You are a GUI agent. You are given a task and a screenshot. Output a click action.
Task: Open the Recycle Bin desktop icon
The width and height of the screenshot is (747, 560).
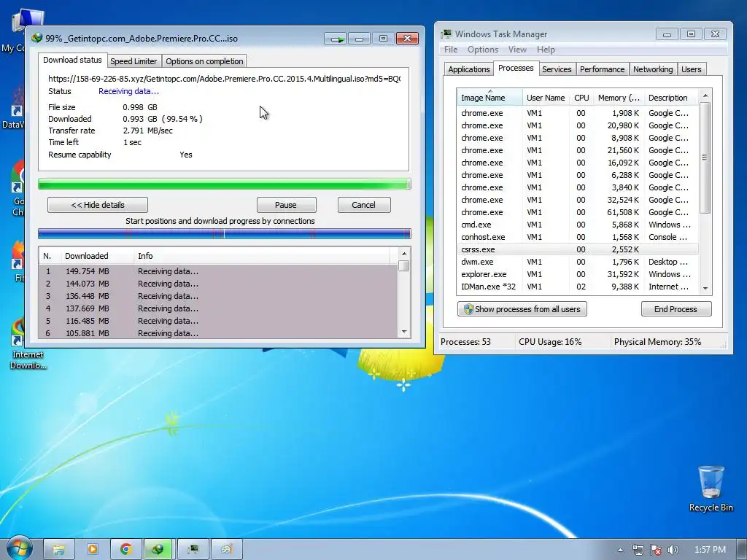tap(711, 489)
